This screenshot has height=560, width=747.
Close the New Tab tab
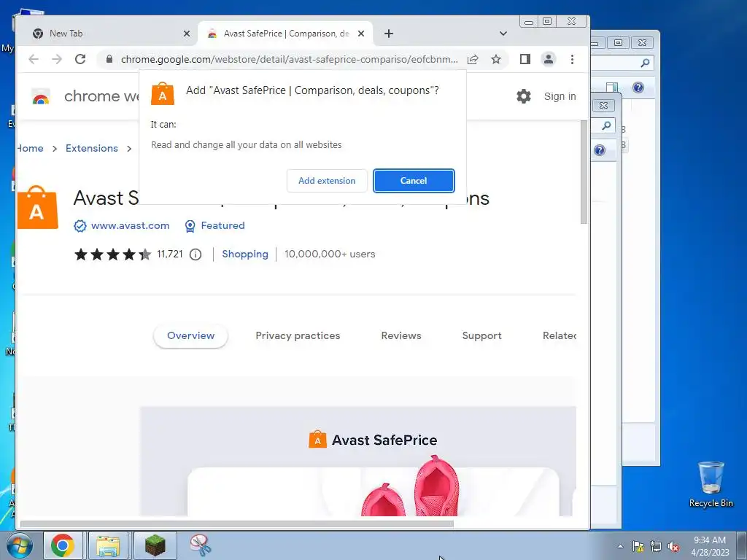pos(186,34)
